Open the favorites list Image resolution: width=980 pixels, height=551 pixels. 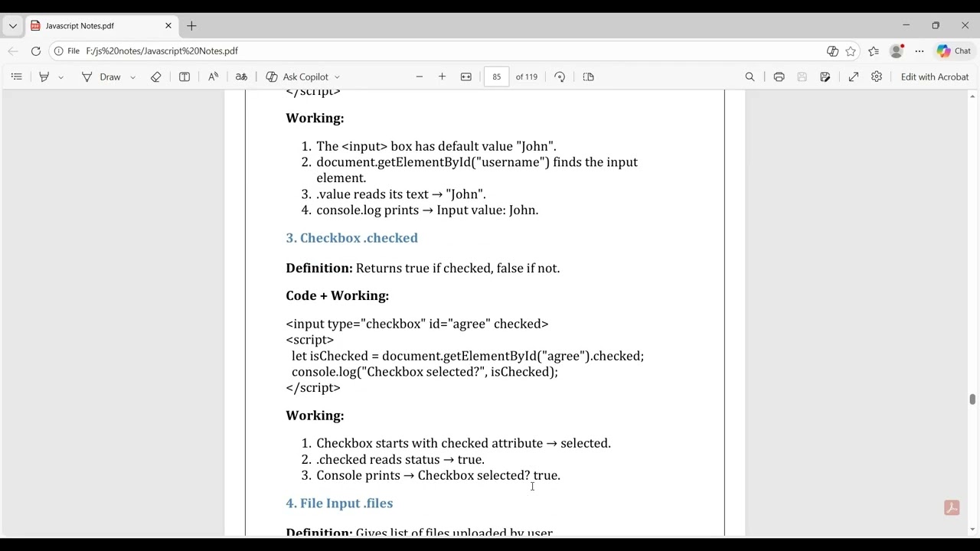click(x=874, y=51)
